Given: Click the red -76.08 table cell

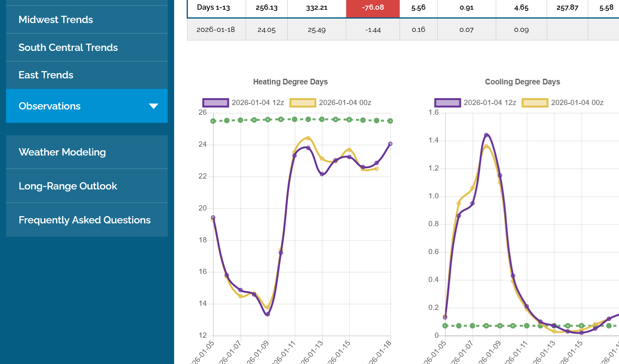Looking at the screenshot, I should [373, 8].
